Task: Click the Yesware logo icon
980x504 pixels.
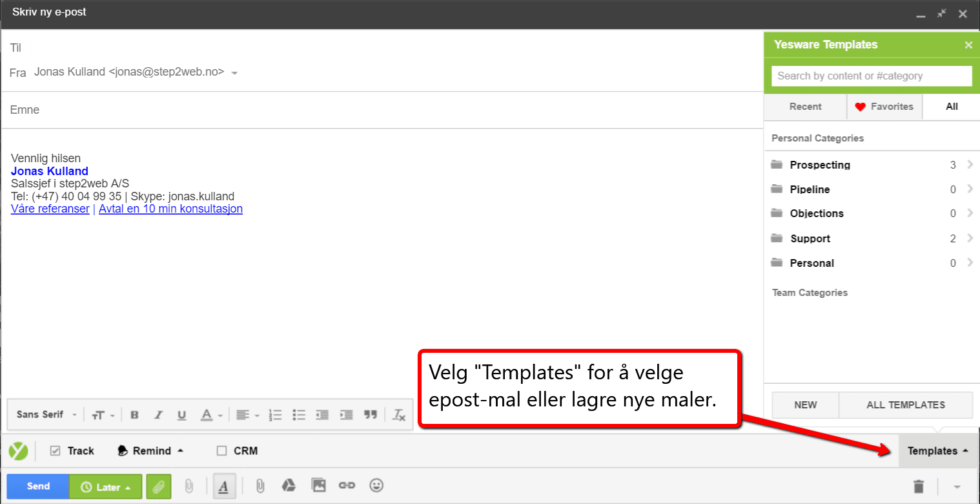Action: click(18, 451)
